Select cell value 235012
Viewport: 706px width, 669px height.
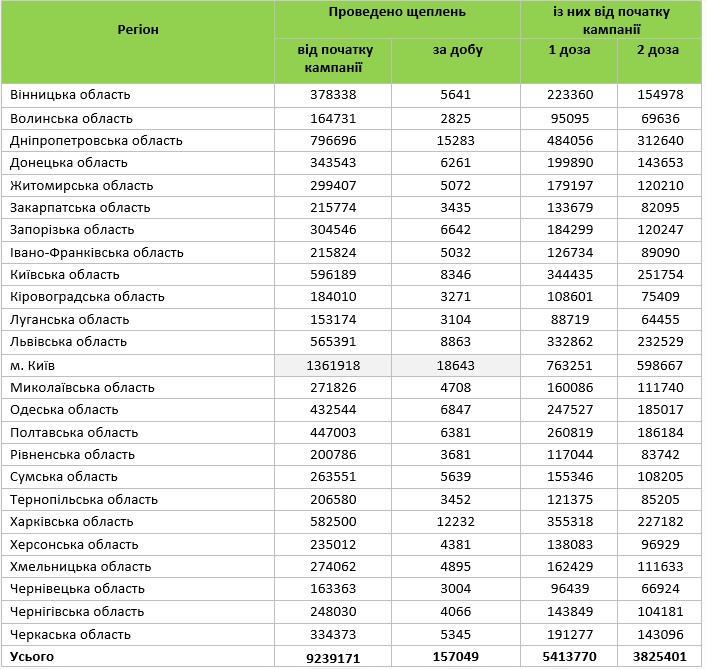coord(333,545)
